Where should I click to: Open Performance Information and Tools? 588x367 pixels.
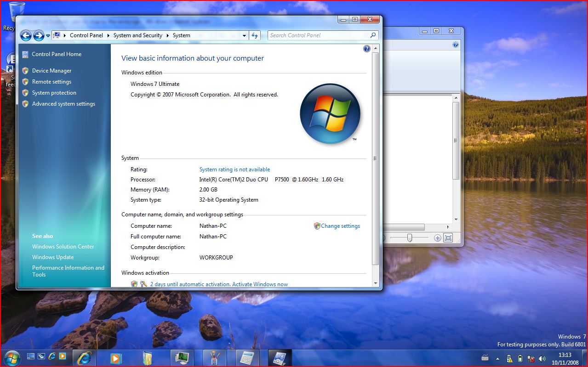(x=68, y=271)
